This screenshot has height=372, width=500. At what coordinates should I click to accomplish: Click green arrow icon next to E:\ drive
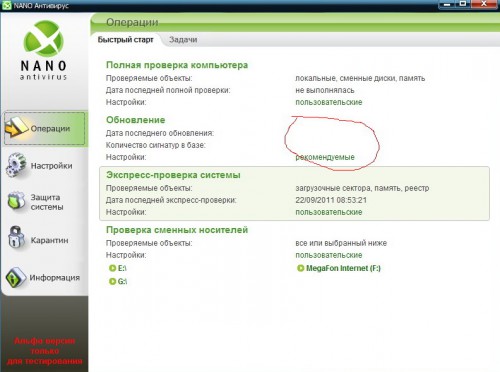[x=113, y=268]
